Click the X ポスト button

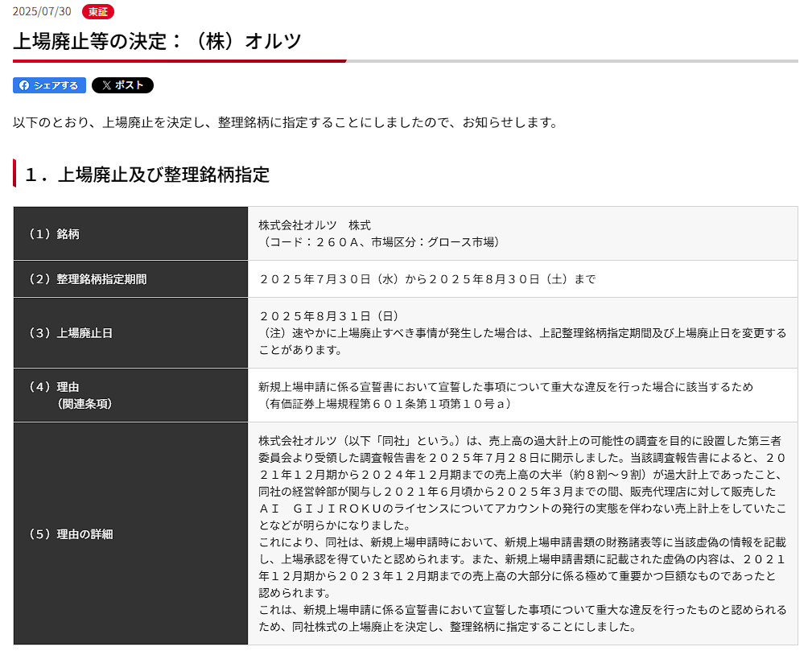click(123, 85)
